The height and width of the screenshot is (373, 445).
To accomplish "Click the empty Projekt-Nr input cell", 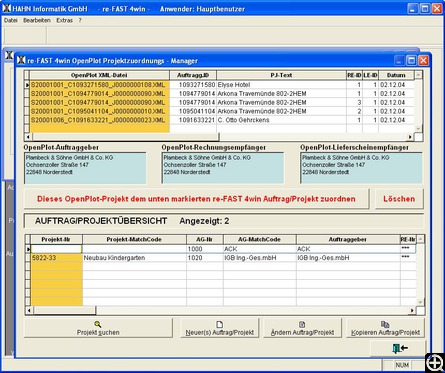I will [57, 249].
